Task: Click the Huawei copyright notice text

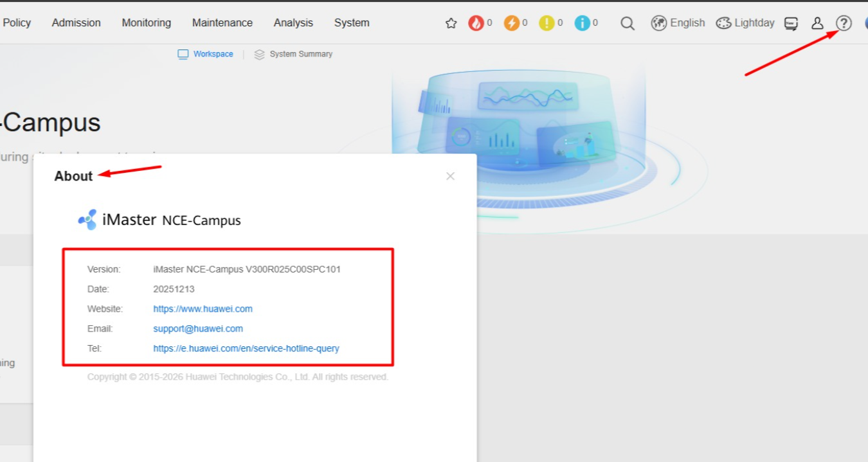Action: pyautogui.click(x=238, y=377)
